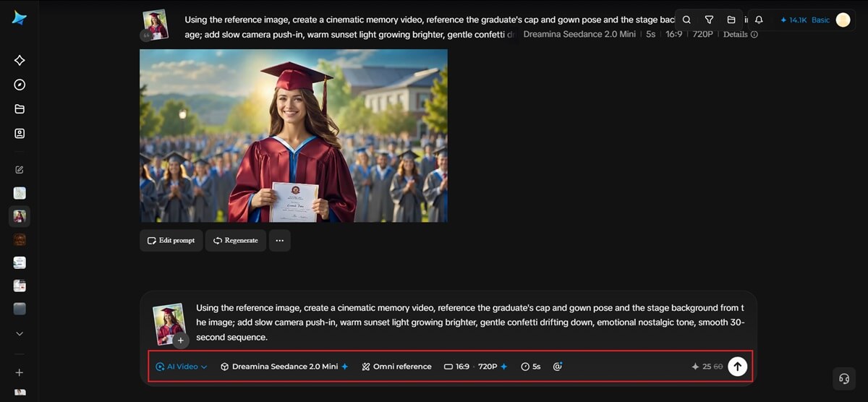The width and height of the screenshot is (868, 402).
Task: Open the folder Assets icon in sidebar
Action: (x=20, y=109)
